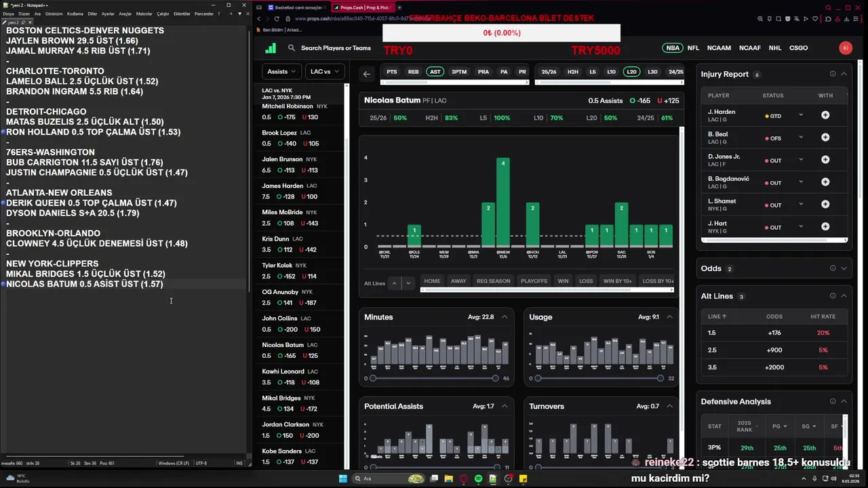
Task: Go back with the left arrow button
Action: tap(367, 74)
